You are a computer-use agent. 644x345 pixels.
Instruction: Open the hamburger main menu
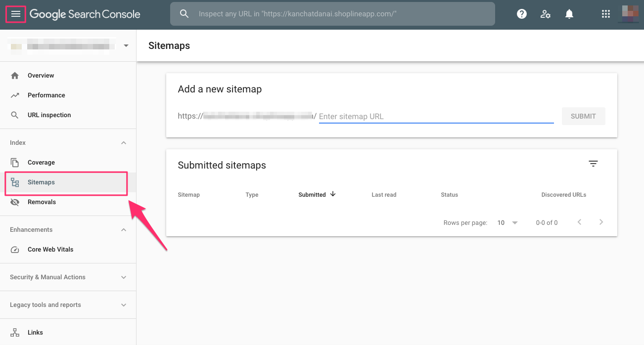click(x=16, y=14)
